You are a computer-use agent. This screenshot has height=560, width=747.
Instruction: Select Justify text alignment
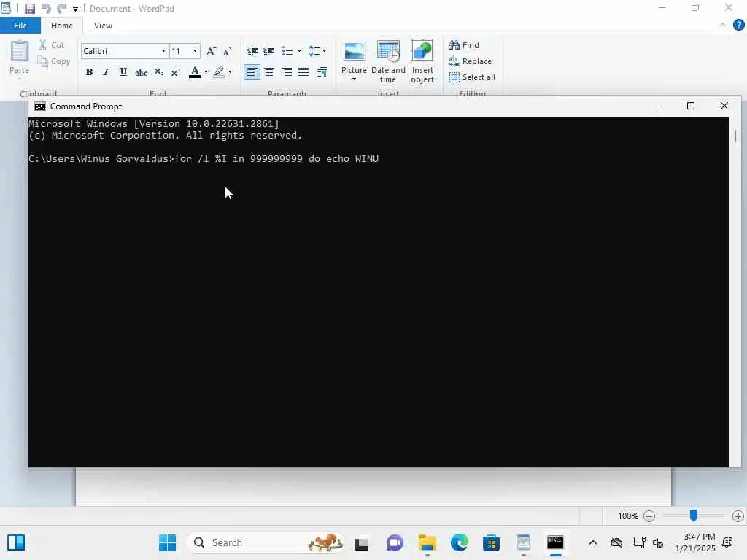(x=303, y=72)
